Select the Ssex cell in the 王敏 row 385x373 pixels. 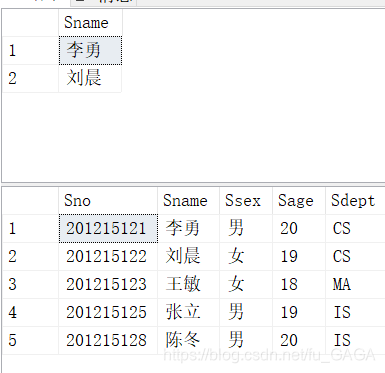pyautogui.click(x=246, y=284)
